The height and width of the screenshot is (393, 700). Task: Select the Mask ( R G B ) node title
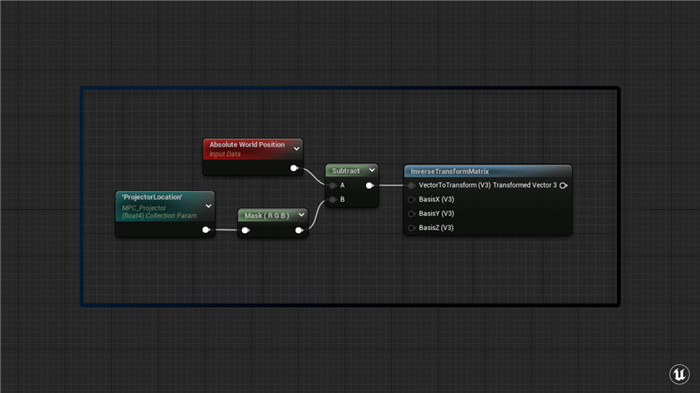267,216
